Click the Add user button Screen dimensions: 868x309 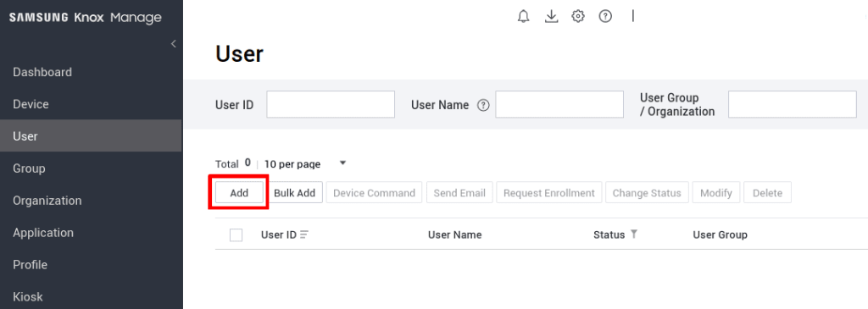pyautogui.click(x=239, y=193)
